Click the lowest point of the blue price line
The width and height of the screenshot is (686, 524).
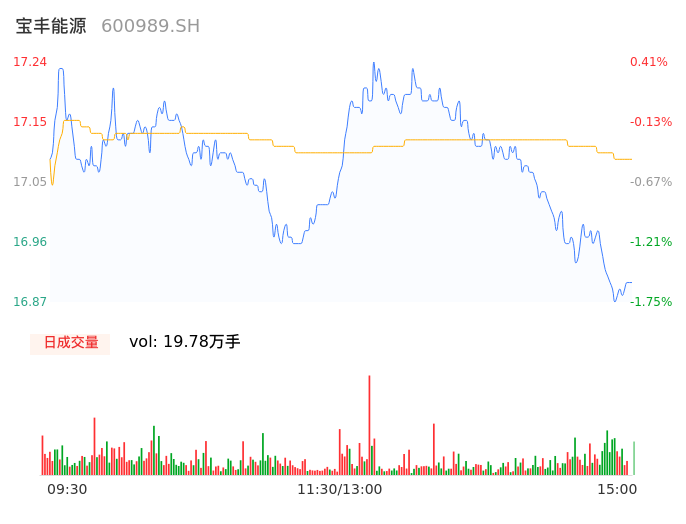click(x=615, y=300)
